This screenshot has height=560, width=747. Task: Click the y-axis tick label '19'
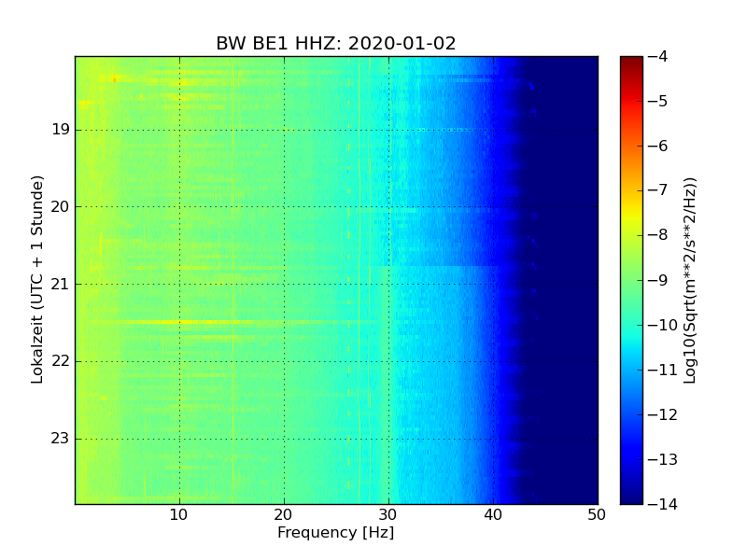[x=61, y=130]
